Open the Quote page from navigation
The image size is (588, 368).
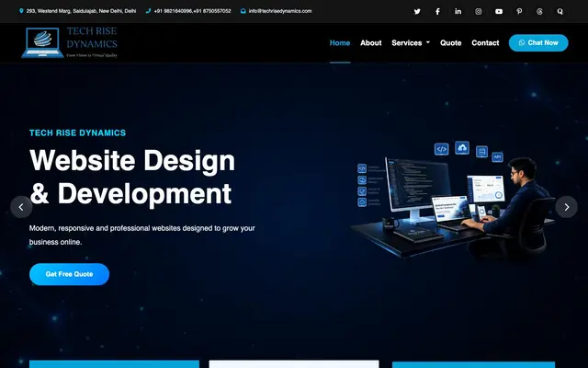(451, 43)
